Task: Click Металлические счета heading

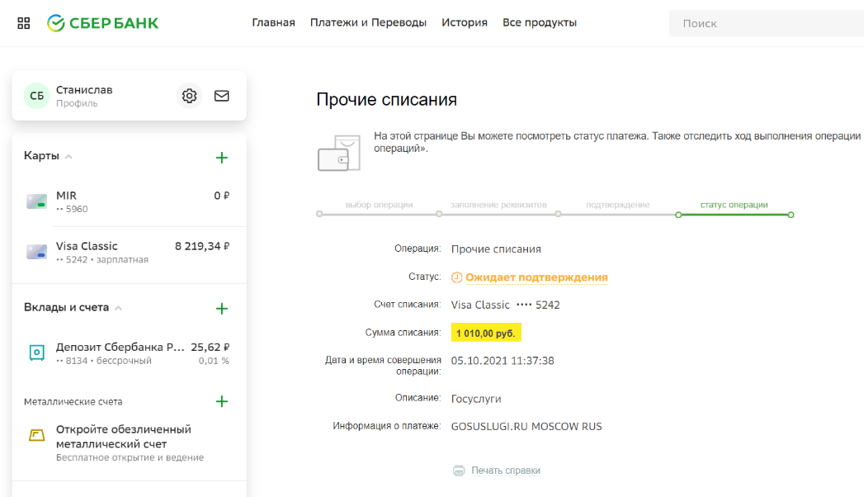Action: coord(73,402)
